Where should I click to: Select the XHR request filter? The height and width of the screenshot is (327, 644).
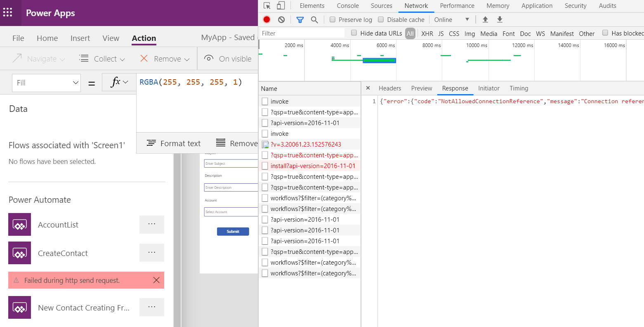coord(427,33)
